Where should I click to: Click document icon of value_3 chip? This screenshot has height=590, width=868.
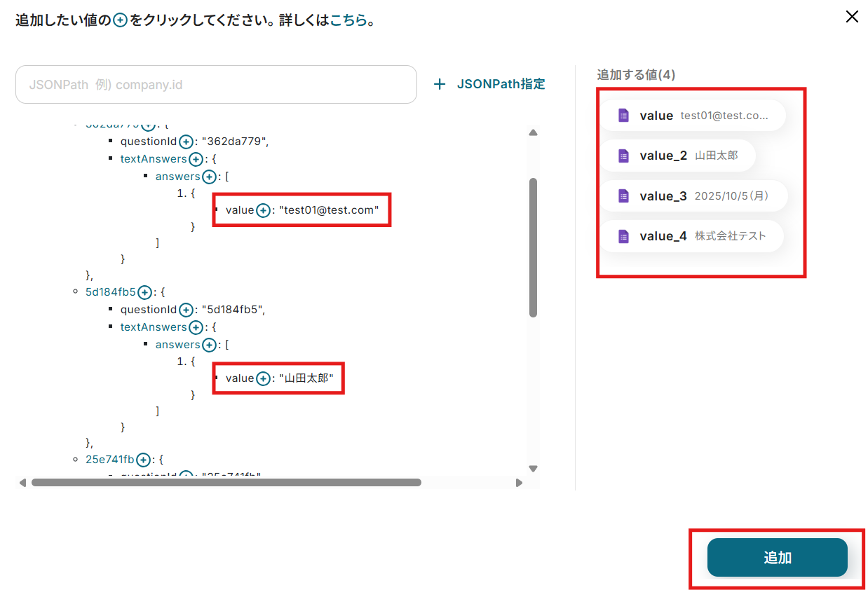point(623,196)
